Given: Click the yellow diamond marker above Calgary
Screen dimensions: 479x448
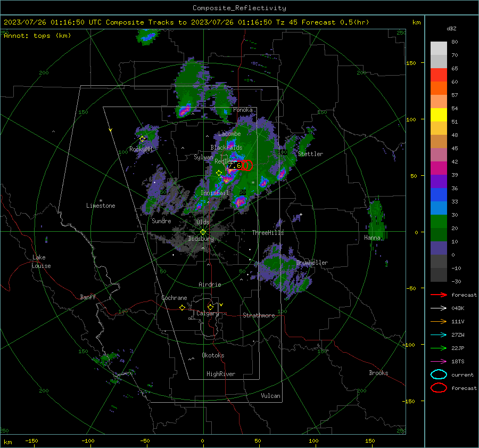Looking at the screenshot, I should pos(210,307).
